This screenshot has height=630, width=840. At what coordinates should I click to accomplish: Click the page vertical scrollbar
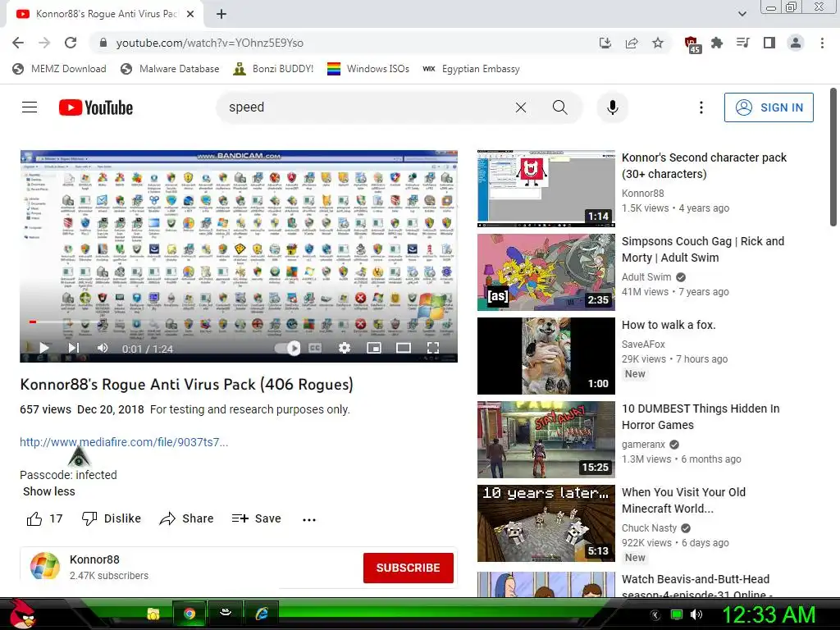833,157
